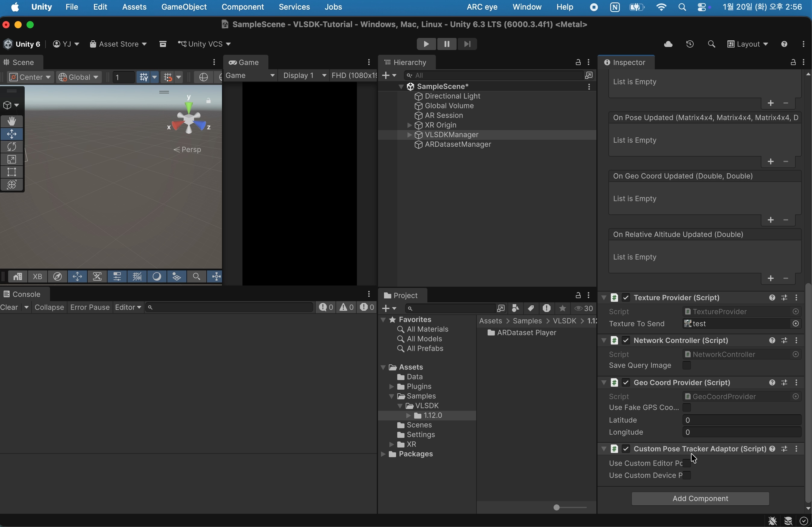The width and height of the screenshot is (812, 527).
Task: Toggle Use Fake GPS Coordinates checkbox
Action: [x=686, y=408]
